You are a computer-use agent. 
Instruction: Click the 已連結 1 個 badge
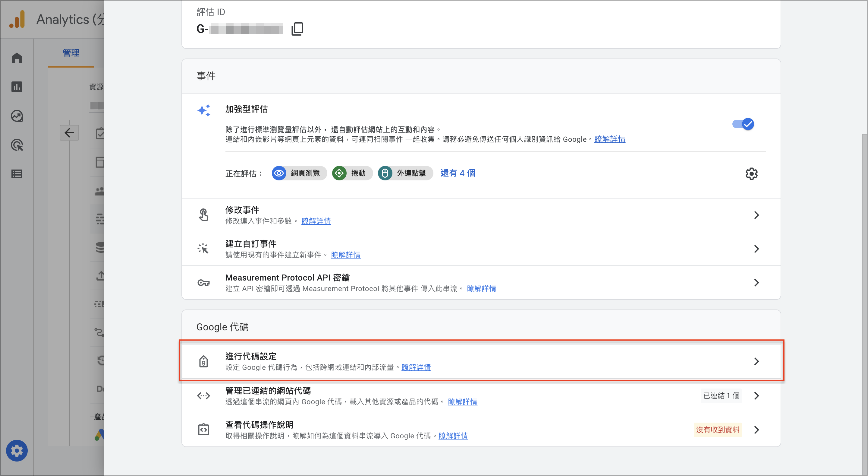coord(721,396)
